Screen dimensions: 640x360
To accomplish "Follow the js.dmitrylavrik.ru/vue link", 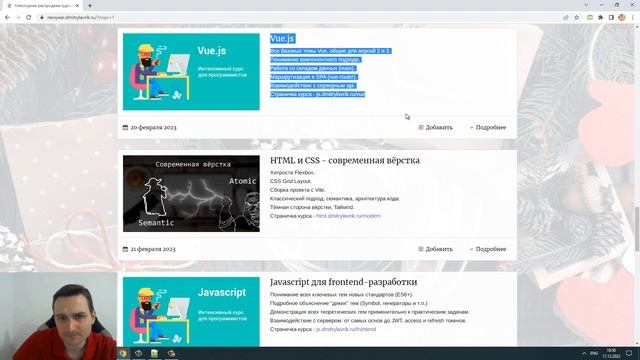I will click(340, 94).
